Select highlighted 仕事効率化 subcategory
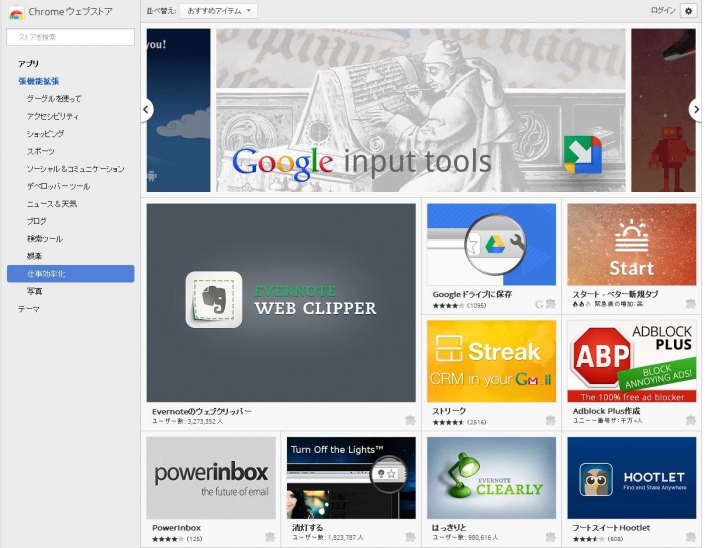Screen dimensions: 705x548 pyautogui.click(x=71, y=274)
